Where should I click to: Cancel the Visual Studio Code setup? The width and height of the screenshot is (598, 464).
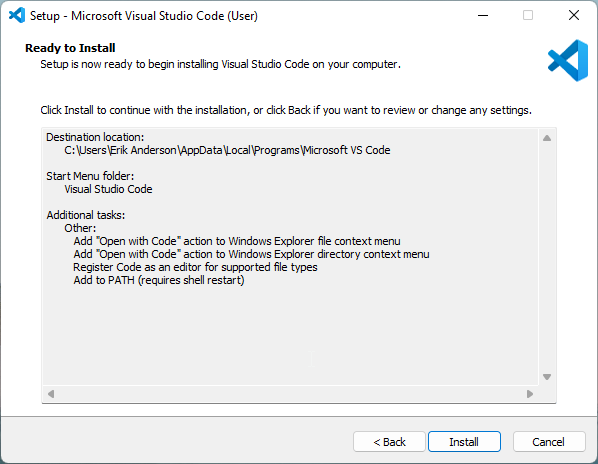click(x=549, y=442)
